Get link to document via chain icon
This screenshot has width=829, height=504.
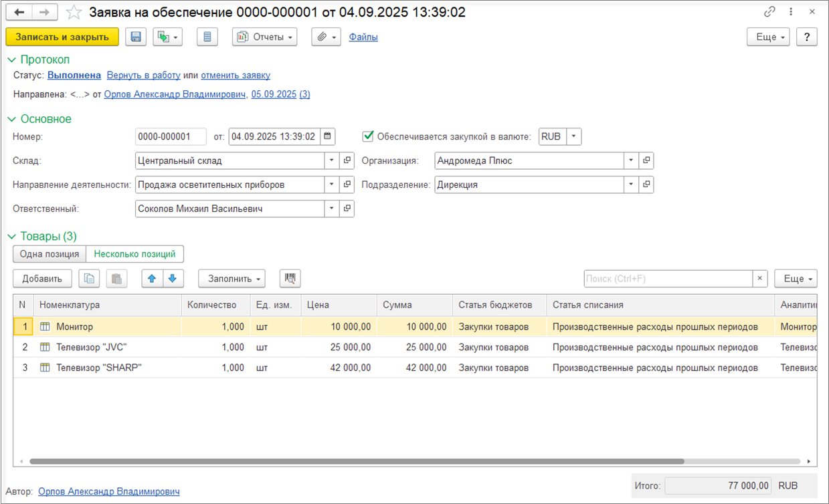pos(769,13)
